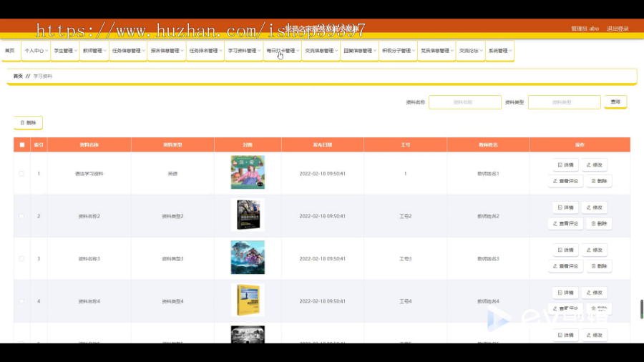Image resolution: width=644 pixels, height=362 pixels.
Task: Click the 退出登录 logout link
Action: click(x=618, y=29)
